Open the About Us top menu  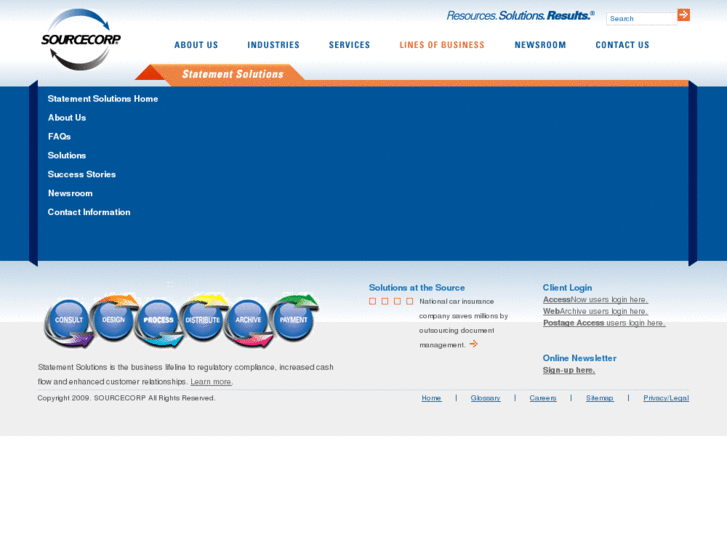click(196, 45)
